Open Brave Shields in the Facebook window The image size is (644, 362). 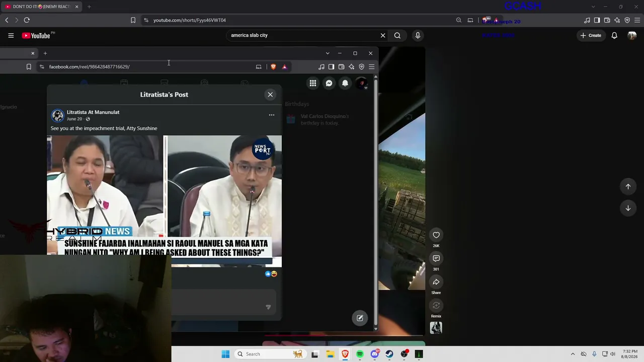point(273,67)
